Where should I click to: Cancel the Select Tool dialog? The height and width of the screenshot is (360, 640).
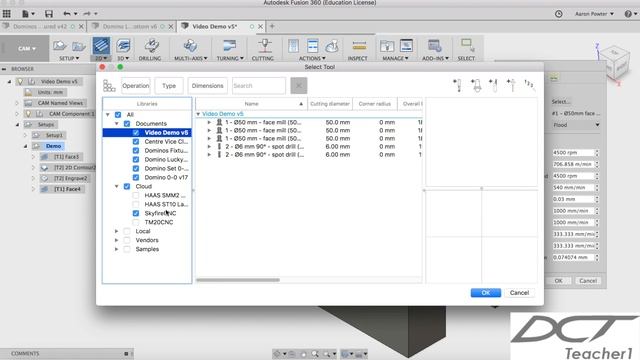point(519,293)
